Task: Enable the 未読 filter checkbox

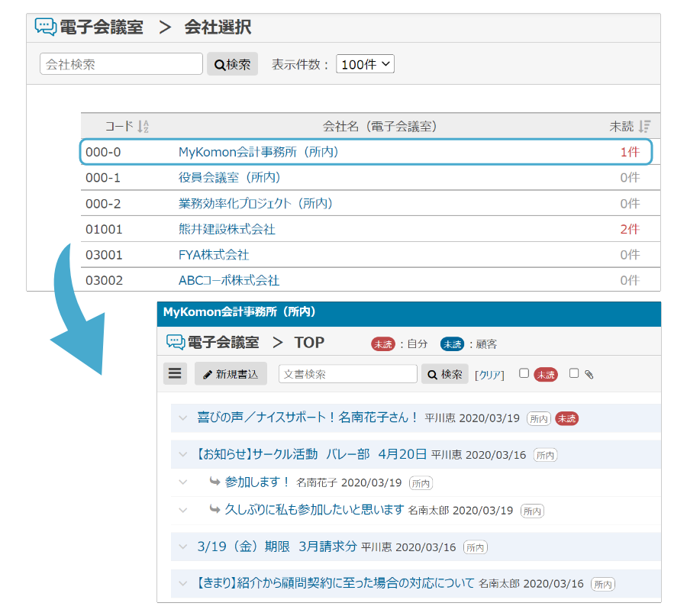Action: click(x=524, y=373)
